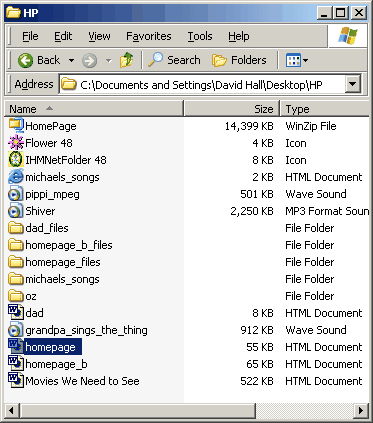
Task: Open the Edit menu
Action: pos(63,36)
